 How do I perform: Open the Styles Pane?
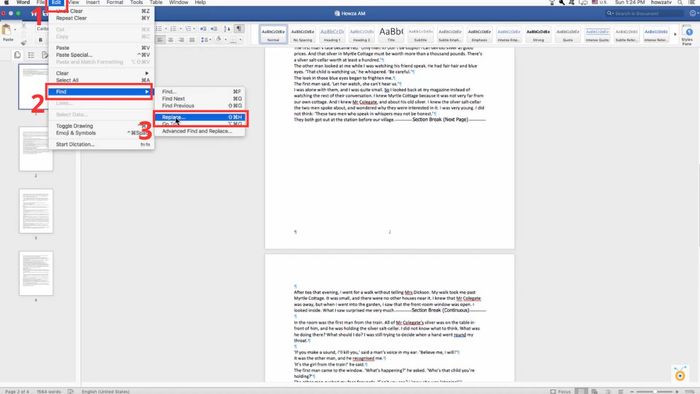[x=688, y=35]
